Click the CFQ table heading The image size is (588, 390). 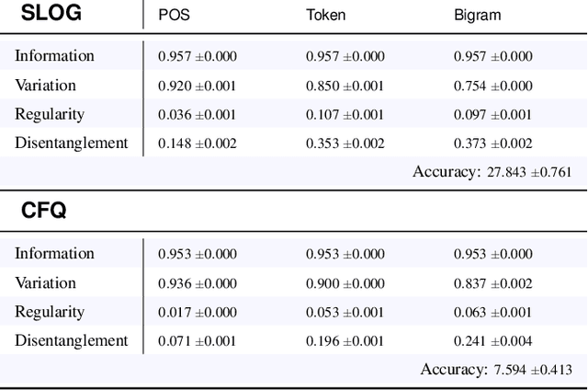(x=44, y=211)
